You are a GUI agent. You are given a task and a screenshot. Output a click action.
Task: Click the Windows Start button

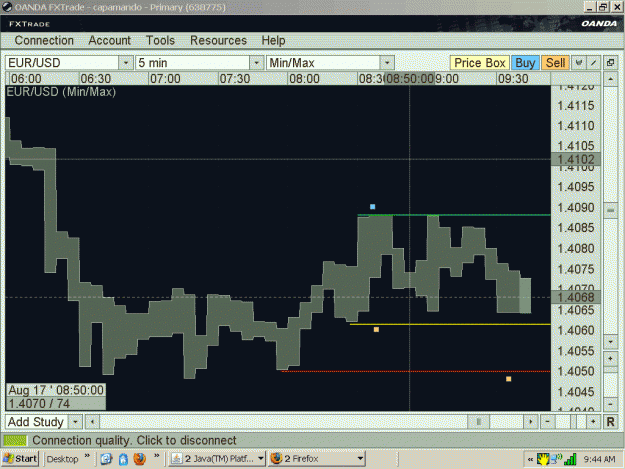(x=20, y=459)
